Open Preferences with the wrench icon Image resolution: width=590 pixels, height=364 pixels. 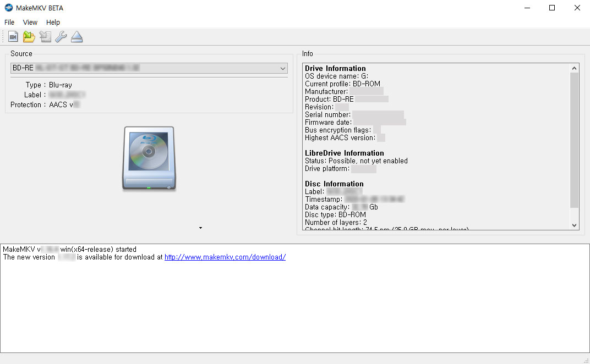[61, 36]
